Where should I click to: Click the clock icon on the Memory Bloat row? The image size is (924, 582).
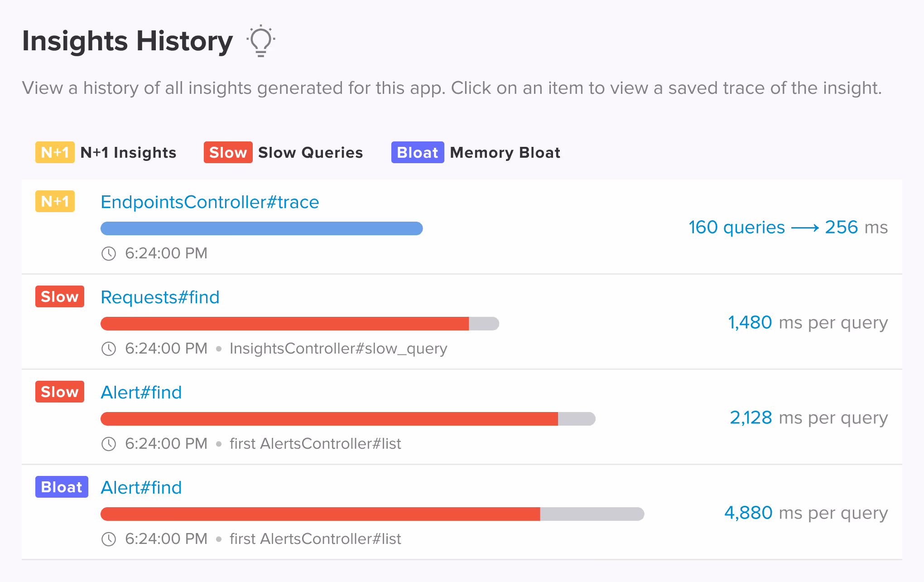tap(109, 539)
